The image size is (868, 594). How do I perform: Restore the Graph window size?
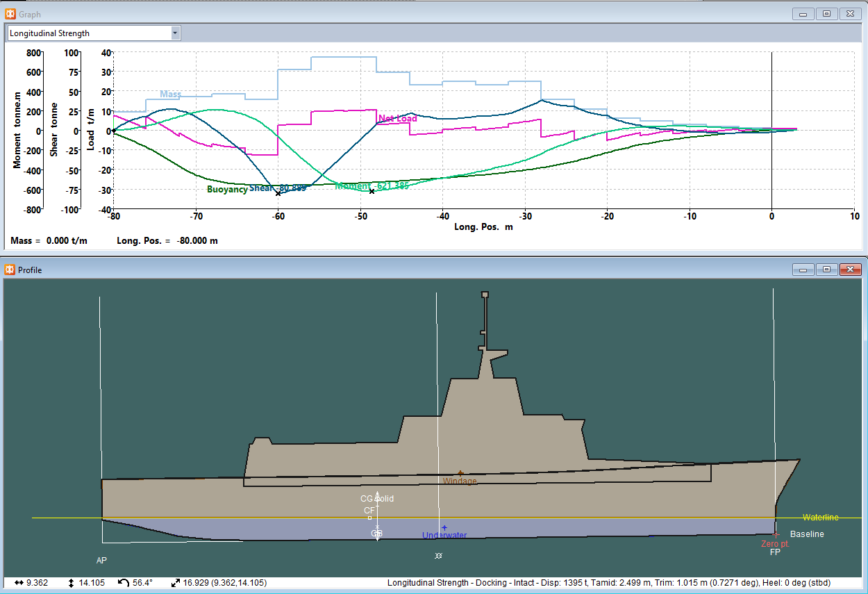(826, 14)
